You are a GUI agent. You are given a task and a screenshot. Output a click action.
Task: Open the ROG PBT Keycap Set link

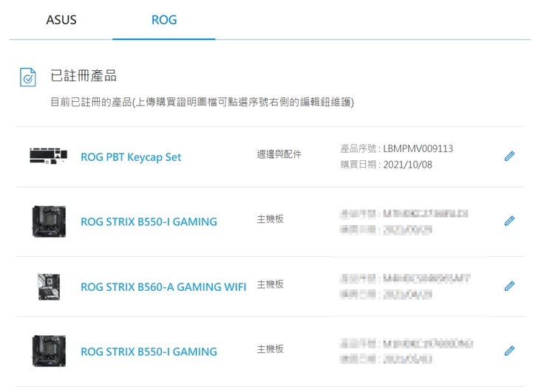pyautogui.click(x=131, y=157)
